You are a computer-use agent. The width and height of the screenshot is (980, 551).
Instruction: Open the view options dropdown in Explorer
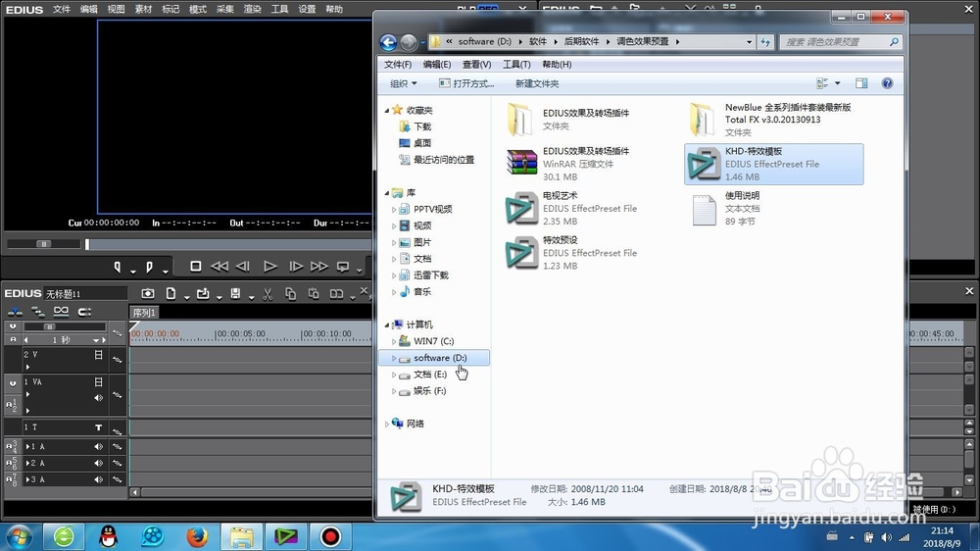(838, 83)
